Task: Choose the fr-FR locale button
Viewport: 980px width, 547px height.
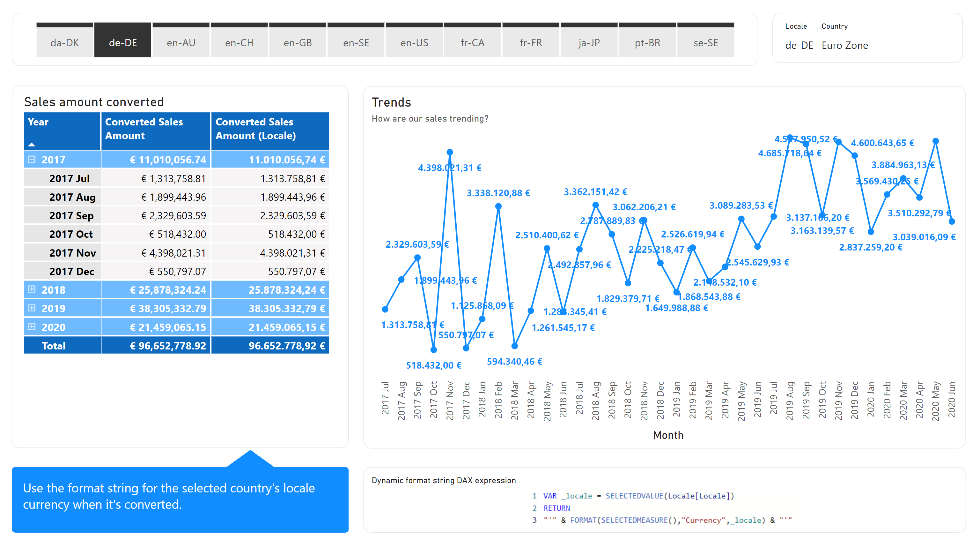Action: [x=531, y=40]
